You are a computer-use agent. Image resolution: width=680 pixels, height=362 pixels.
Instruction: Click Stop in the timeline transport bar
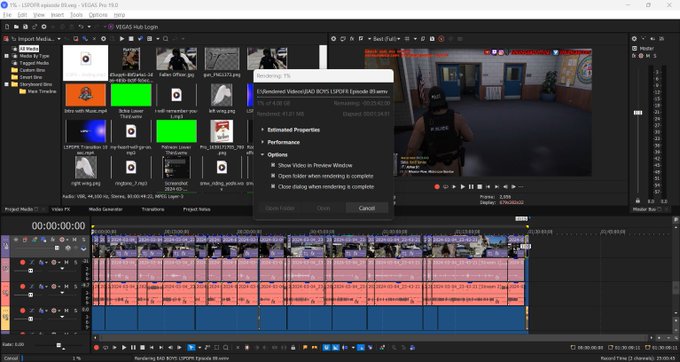(x=142, y=348)
